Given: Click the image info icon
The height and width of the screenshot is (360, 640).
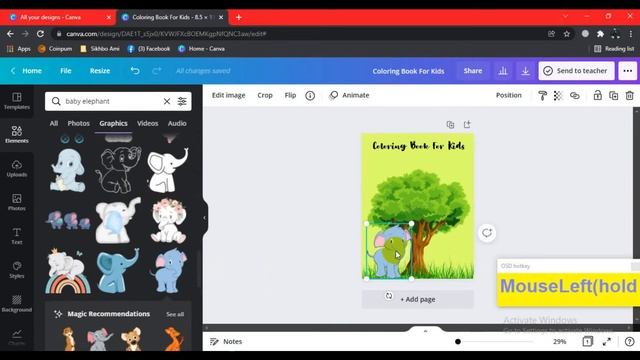Looking at the screenshot, I should coord(310,96).
